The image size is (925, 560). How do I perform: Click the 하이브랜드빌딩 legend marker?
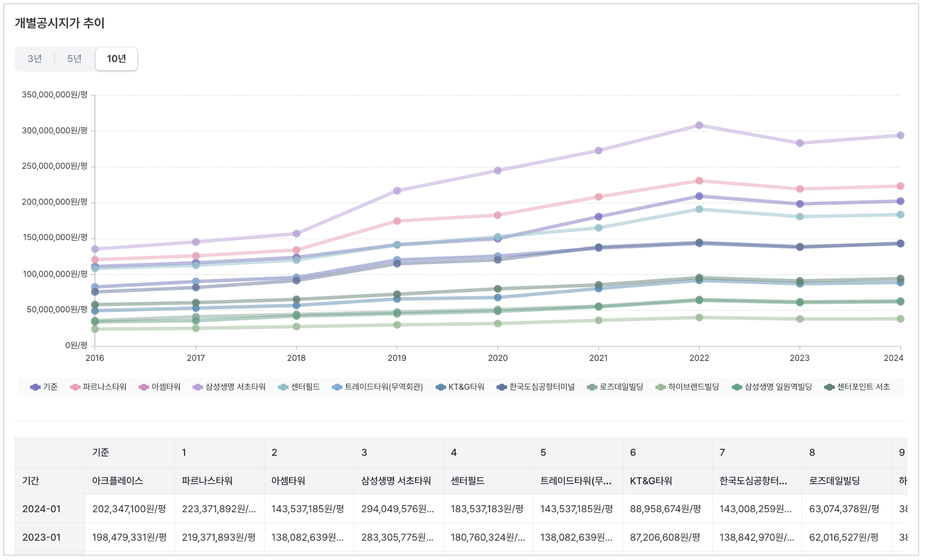point(660,387)
